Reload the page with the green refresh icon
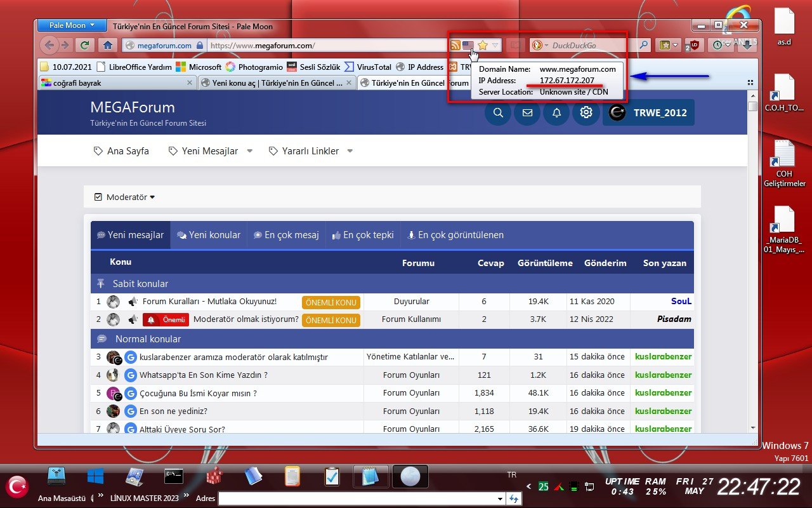This screenshot has height=508, width=812. tap(84, 45)
